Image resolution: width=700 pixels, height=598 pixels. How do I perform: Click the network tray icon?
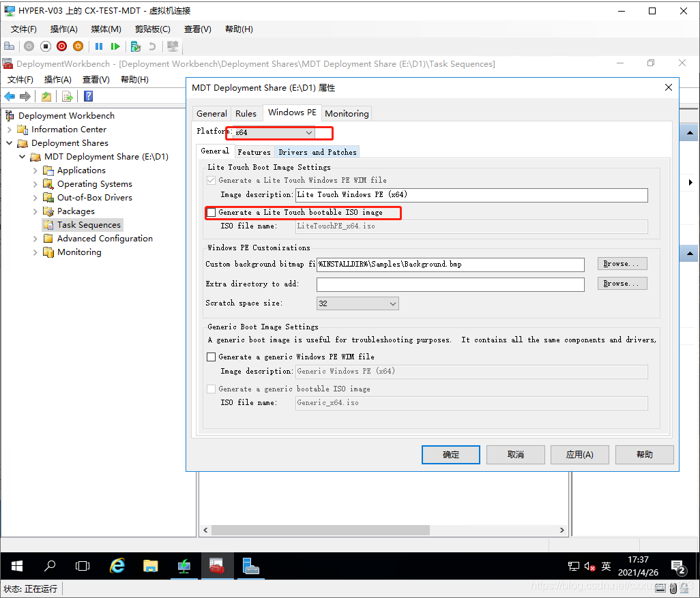pos(573,567)
